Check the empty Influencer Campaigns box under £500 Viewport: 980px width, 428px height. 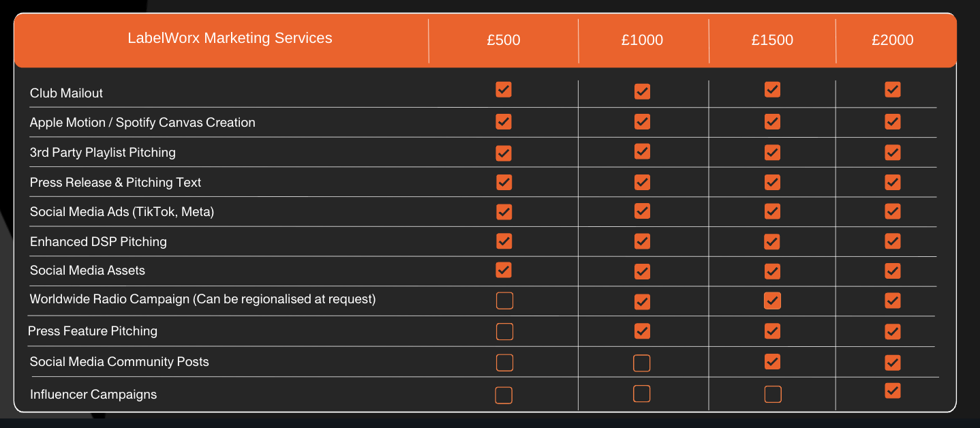click(x=504, y=395)
